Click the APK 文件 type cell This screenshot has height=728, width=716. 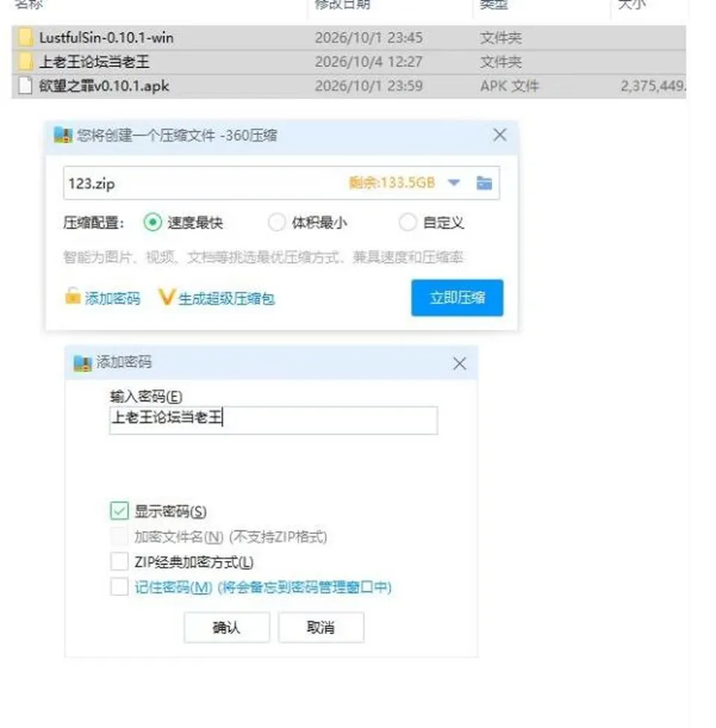509,86
